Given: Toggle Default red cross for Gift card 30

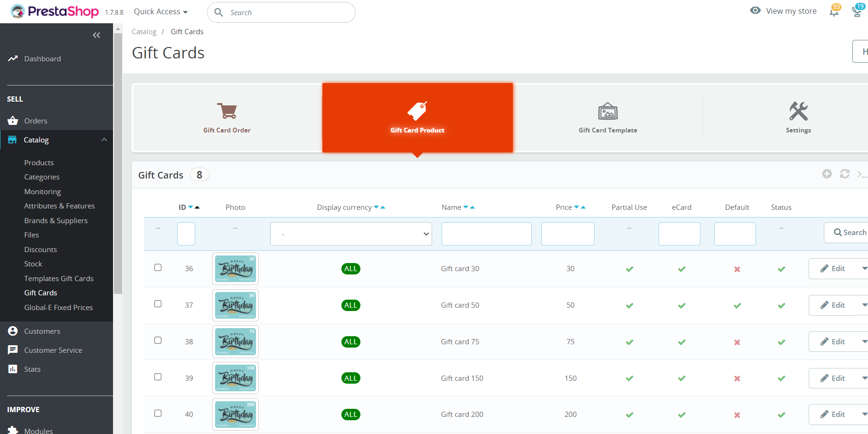Looking at the screenshot, I should (x=737, y=269).
